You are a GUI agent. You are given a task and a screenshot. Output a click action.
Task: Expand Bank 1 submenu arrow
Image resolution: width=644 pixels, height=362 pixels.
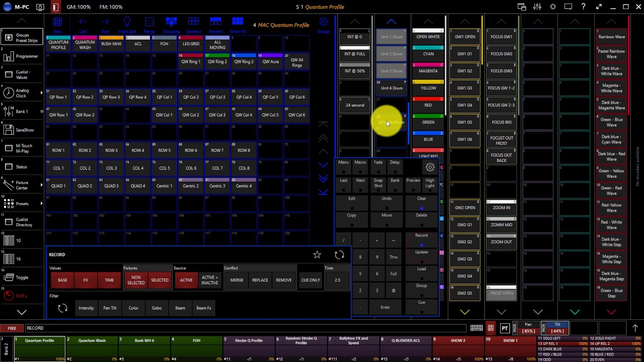pos(41,111)
